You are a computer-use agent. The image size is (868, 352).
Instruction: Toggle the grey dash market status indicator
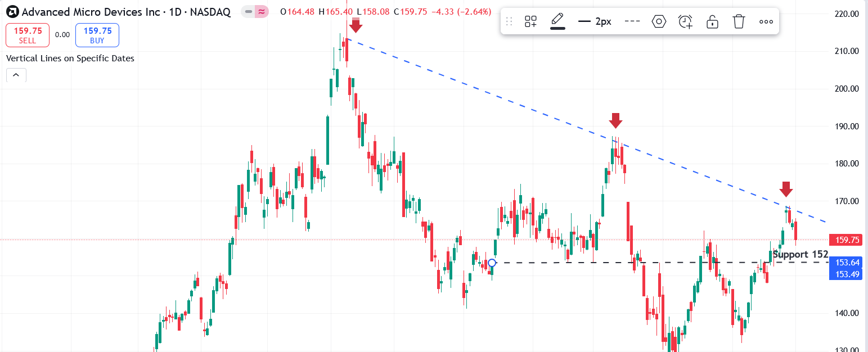click(x=248, y=11)
